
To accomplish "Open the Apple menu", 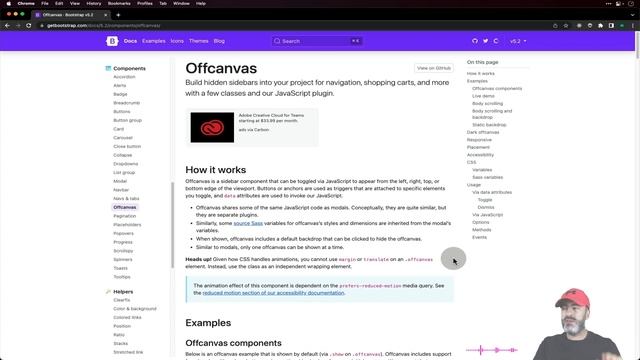I will (x=8, y=3).
